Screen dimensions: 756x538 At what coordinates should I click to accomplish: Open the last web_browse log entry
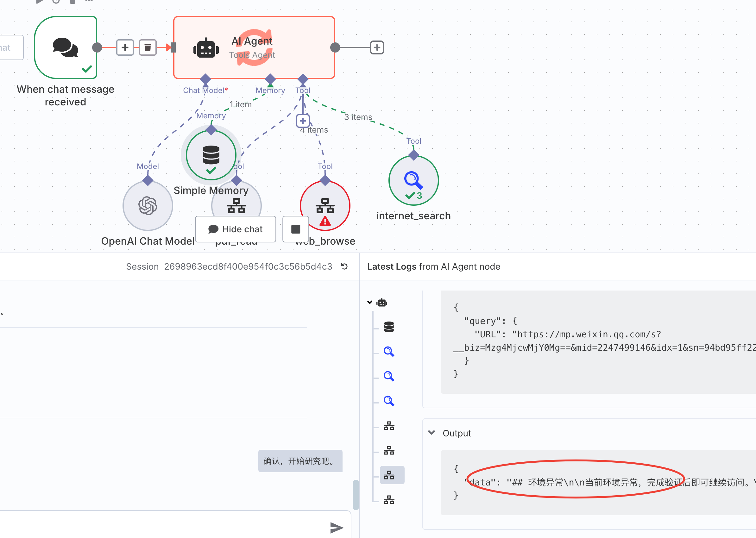point(389,500)
